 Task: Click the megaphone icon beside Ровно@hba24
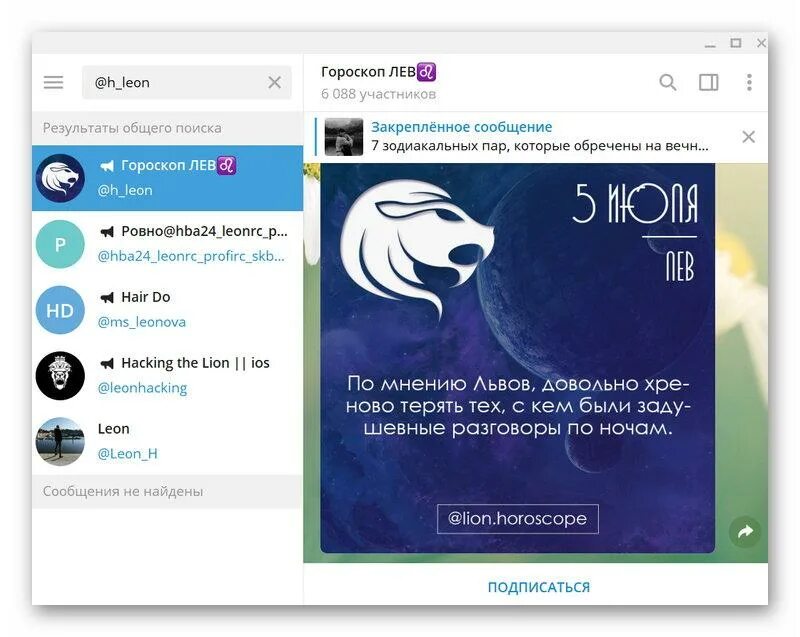107,232
